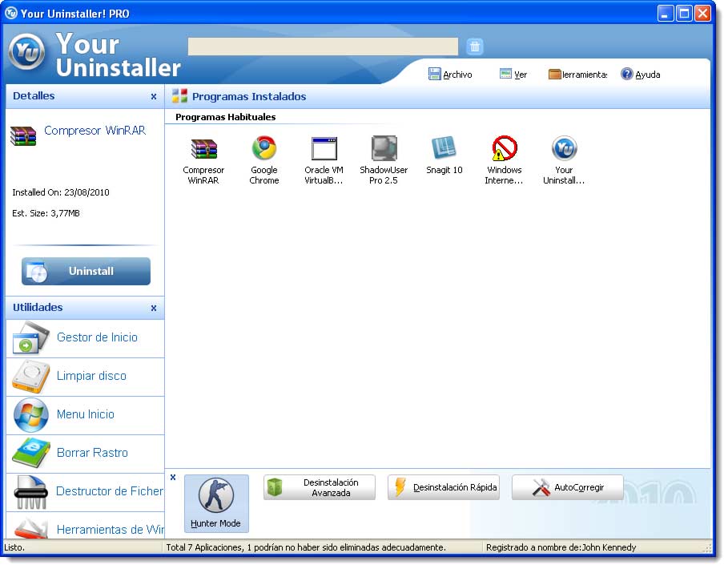728x569 pixels.
Task: Click the Uninstall button for WinRAR
Action: pyautogui.click(x=85, y=271)
